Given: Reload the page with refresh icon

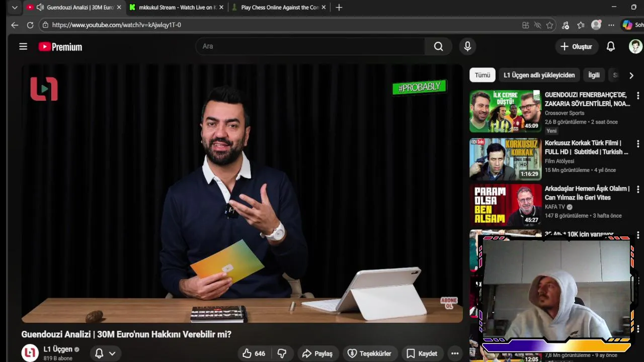Looking at the screenshot, I should pyautogui.click(x=30, y=25).
